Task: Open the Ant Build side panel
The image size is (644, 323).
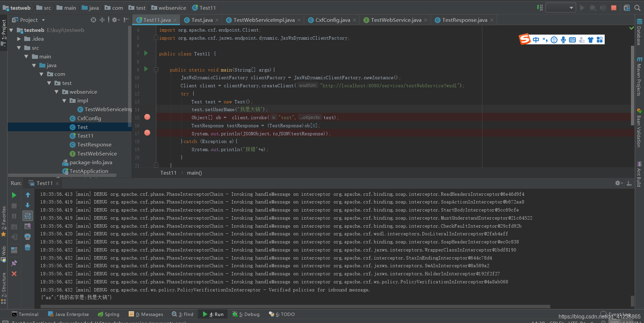Action: tap(639, 174)
